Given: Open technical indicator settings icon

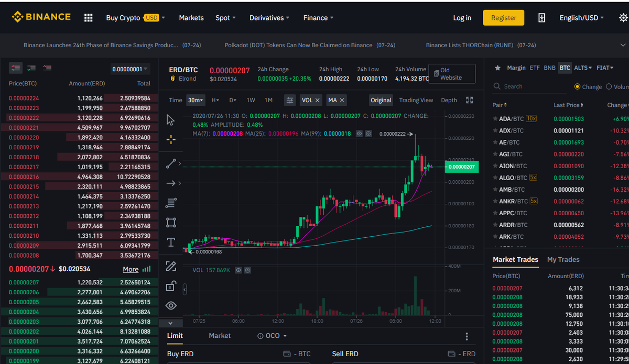Looking at the screenshot, I should [x=290, y=100].
